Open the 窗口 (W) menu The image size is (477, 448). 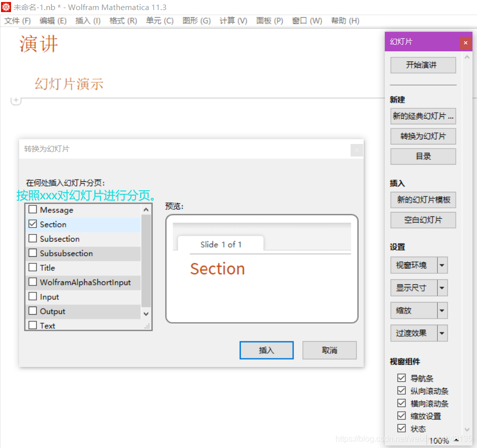[x=307, y=21]
